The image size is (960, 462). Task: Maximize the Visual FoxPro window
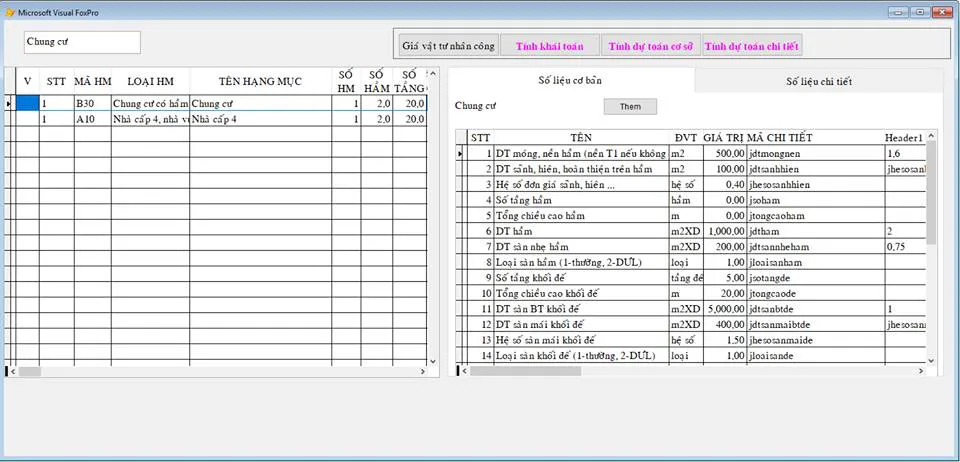(919, 11)
